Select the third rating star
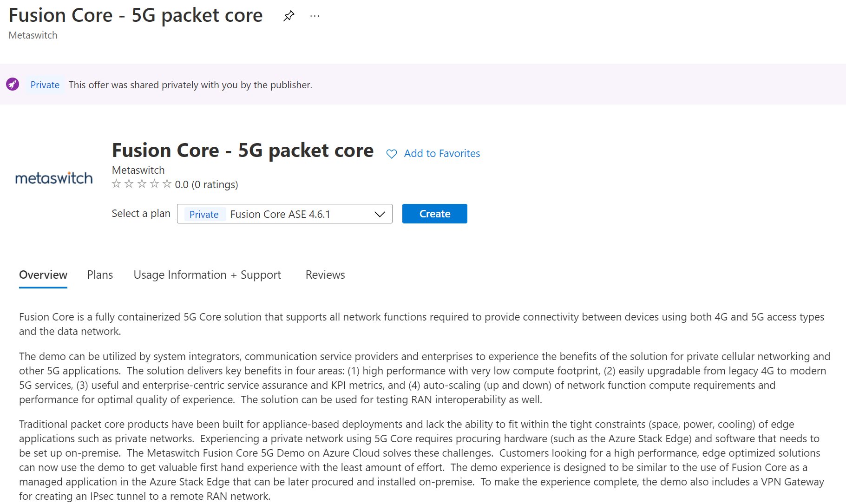Image resolution: width=846 pixels, height=504 pixels. pyautogui.click(x=142, y=184)
